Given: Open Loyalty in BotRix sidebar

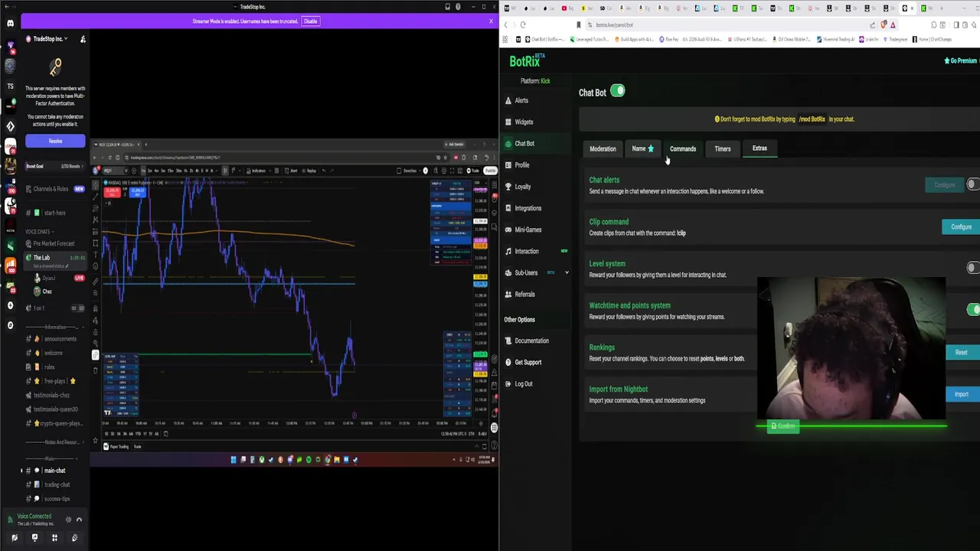Looking at the screenshot, I should pos(522,186).
